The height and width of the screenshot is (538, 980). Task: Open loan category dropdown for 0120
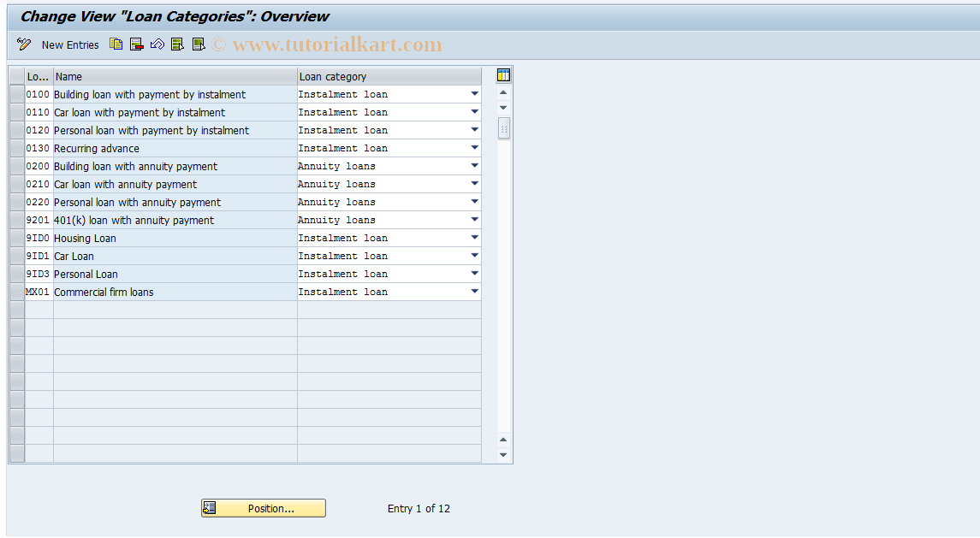[x=474, y=131]
